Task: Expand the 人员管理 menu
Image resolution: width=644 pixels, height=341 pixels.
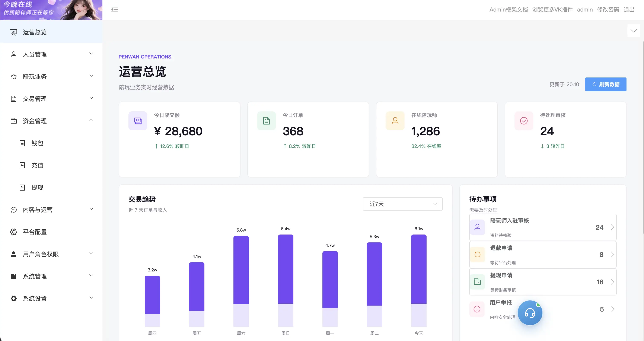Action: tap(51, 54)
